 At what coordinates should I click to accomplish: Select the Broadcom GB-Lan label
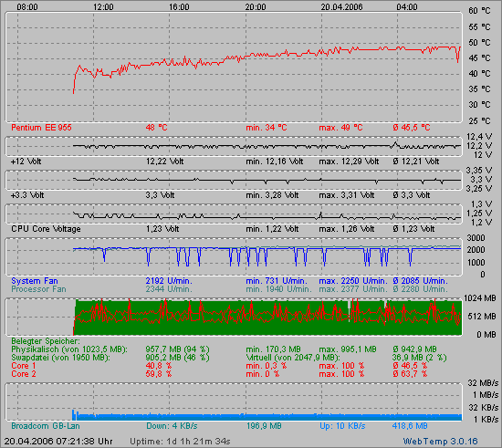pos(45,426)
